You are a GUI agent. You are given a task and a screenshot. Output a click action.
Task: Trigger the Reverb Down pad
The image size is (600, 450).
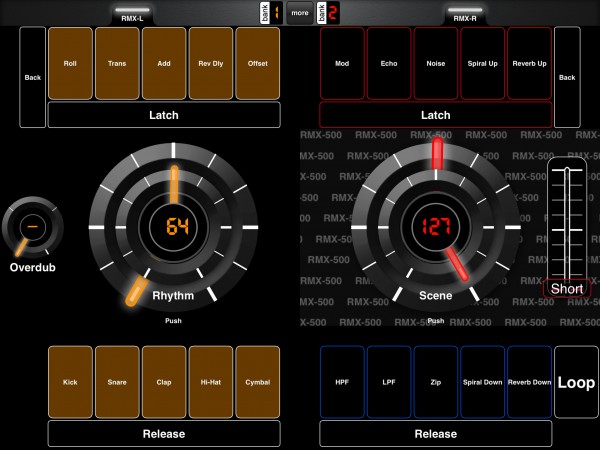(x=530, y=382)
